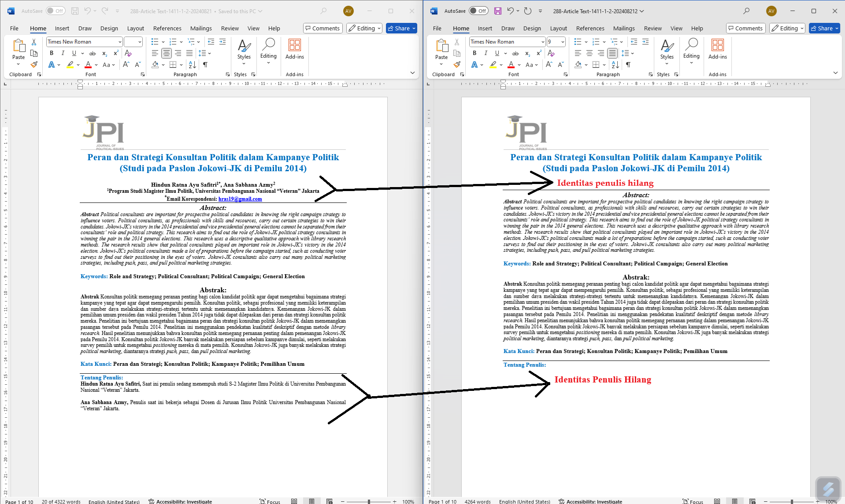Apply red font color in right window
Image resolution: width=845 pixels, height=504 pixels.
(511, 65)
